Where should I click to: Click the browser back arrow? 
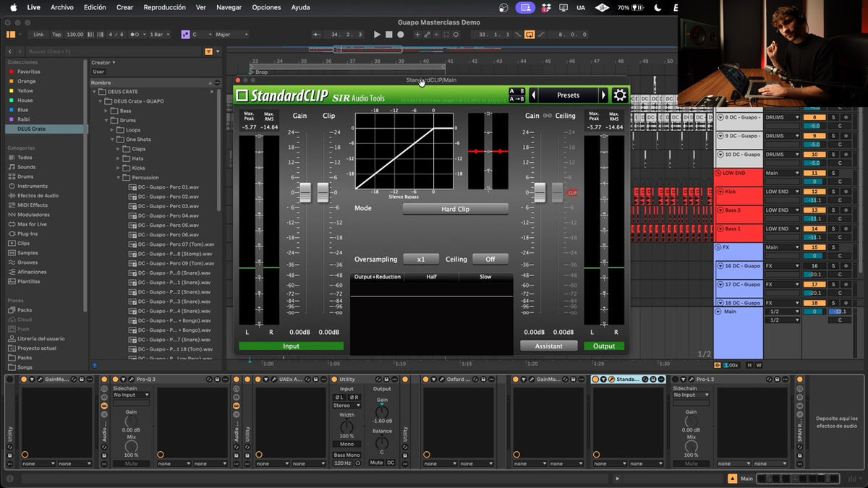coord(11,51)
